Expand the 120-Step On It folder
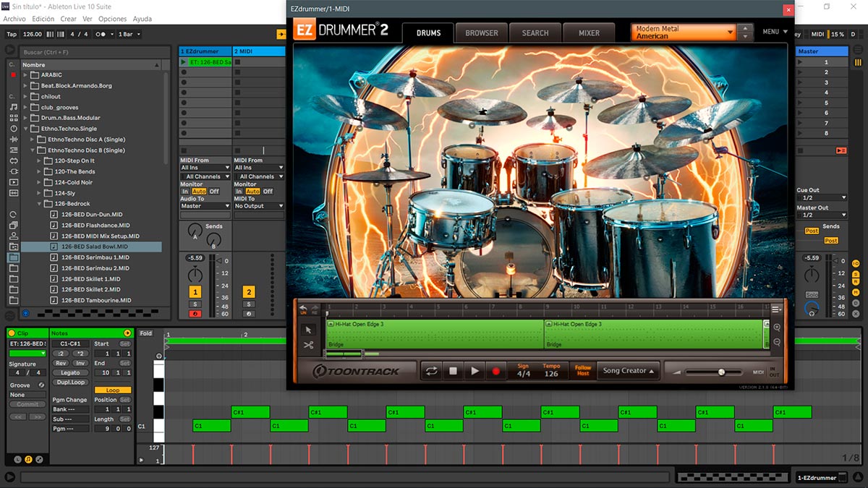Image resolution: width=868 pixels, height=488 pixels. (x=39, y=160)
